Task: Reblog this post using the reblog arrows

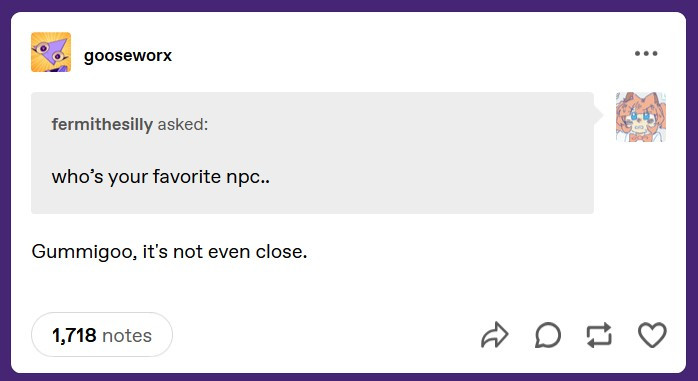Action: pyautogui.click(x=599, y=335)
